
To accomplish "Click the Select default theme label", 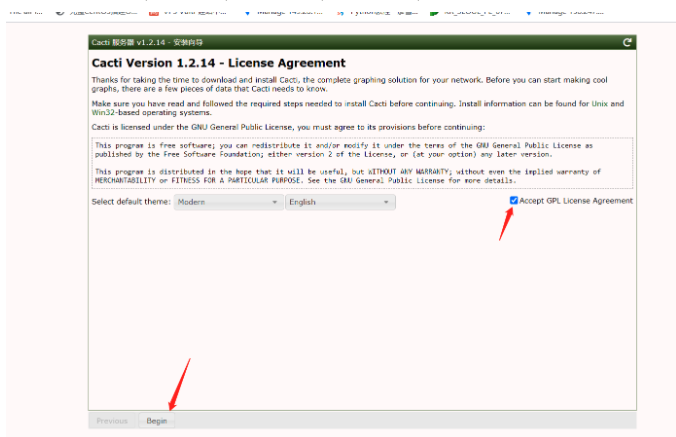I will tap(131, 202).
